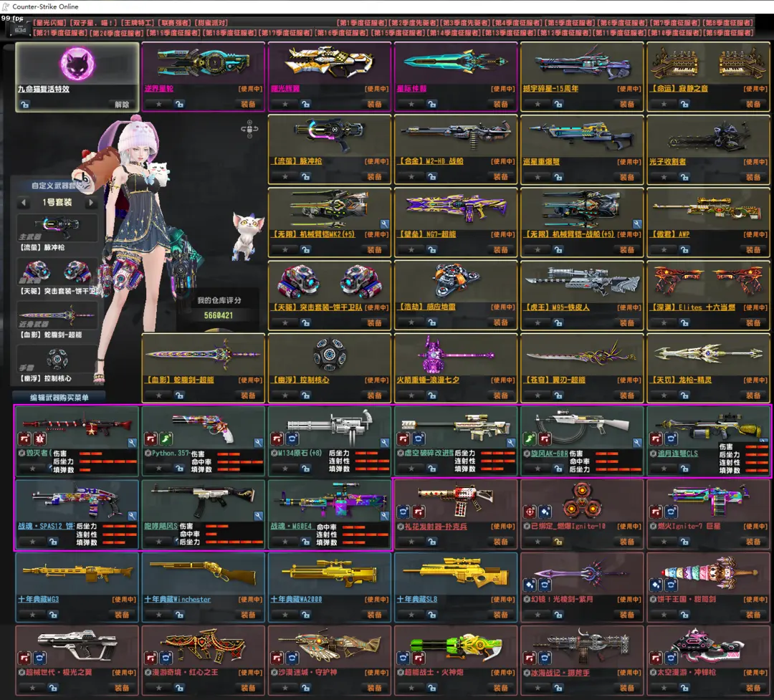Toggle the lock on 【合金】M2-HB 战船 card
Image resolution: width=774 pixels, height=700 pixels.
[432, 177]
